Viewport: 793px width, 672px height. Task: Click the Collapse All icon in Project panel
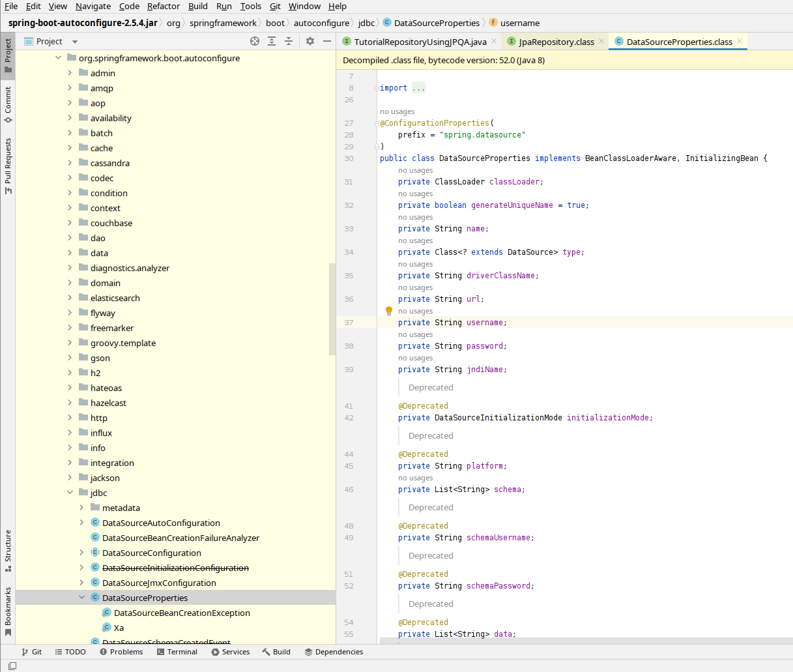[289, 41]
